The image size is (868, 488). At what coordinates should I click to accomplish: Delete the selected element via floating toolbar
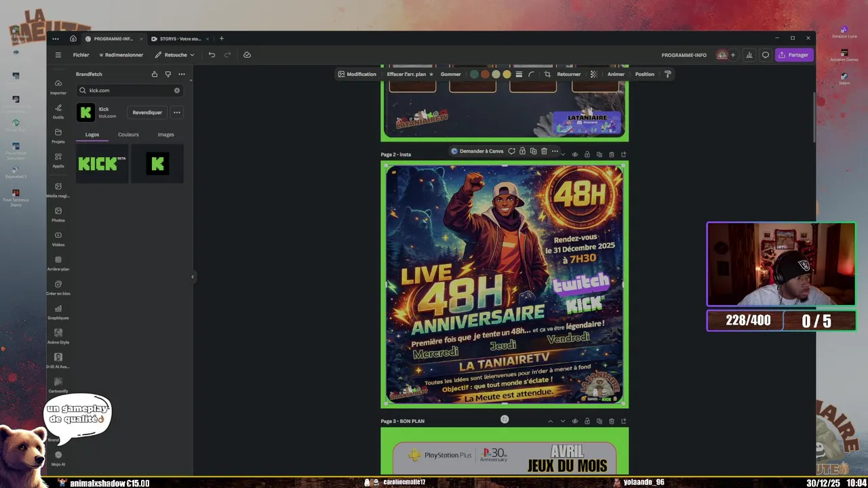point(544,151)
